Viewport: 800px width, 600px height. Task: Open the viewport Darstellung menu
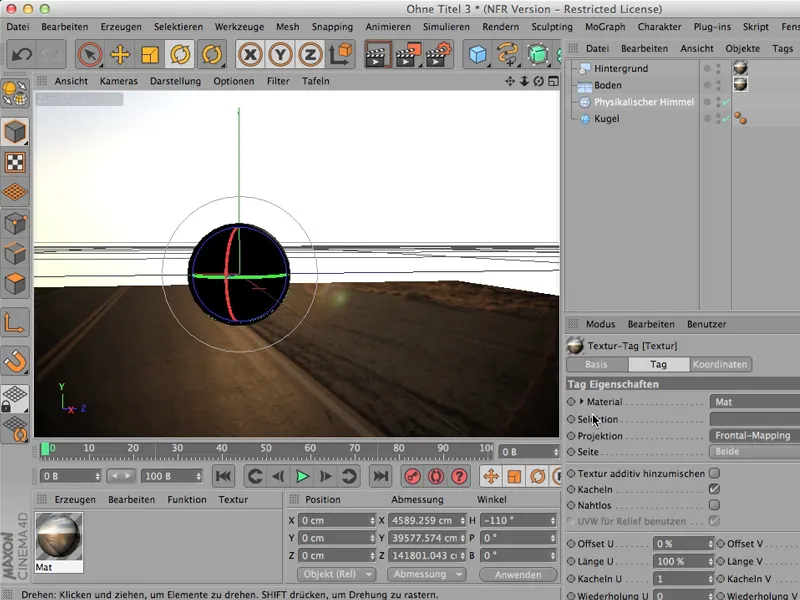(x=176, y=81)
